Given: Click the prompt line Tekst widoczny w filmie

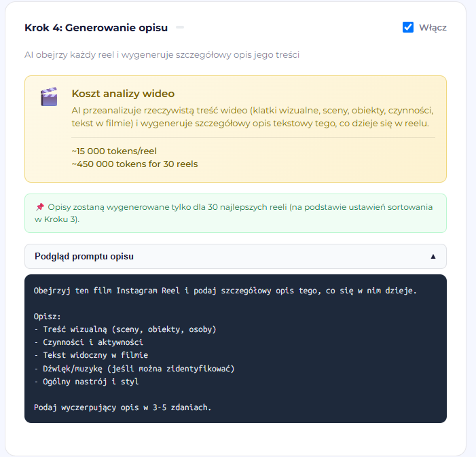Looking at the screenshot, I should click(x=91, y=355).
